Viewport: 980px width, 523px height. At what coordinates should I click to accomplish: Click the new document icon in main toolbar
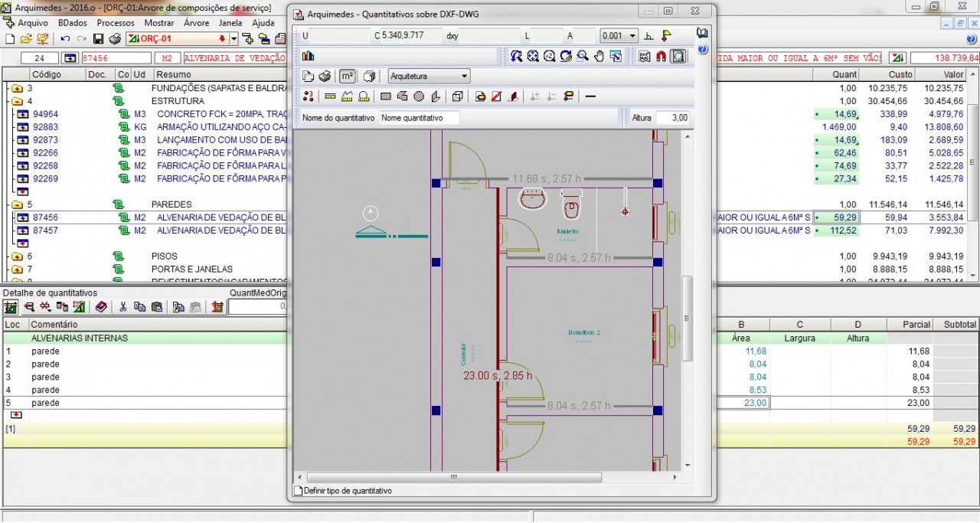point(10,38)
